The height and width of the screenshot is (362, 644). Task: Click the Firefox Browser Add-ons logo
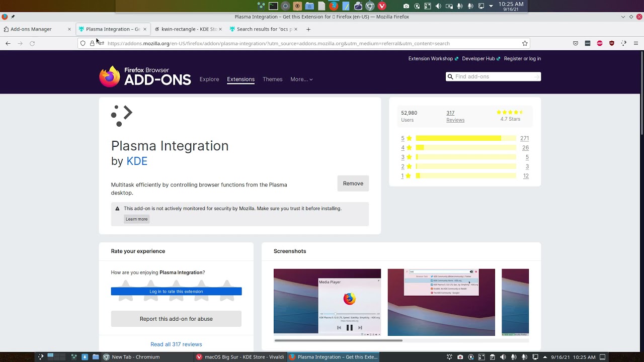(145, 76)
